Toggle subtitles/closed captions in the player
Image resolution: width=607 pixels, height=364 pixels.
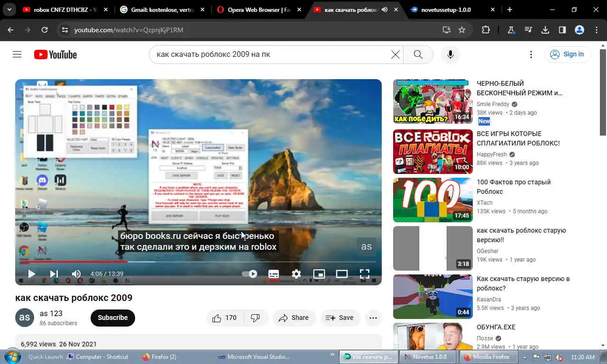pos(274,274)
